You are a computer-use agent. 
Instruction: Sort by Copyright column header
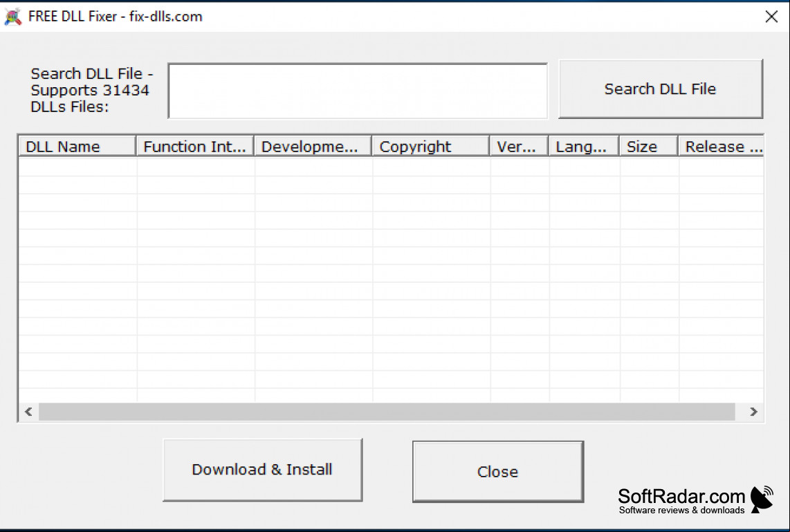(x=431, y=147)
